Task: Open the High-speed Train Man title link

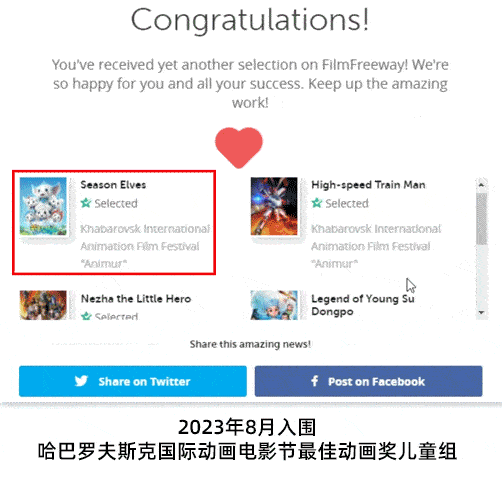Action: tap(368, 185)
